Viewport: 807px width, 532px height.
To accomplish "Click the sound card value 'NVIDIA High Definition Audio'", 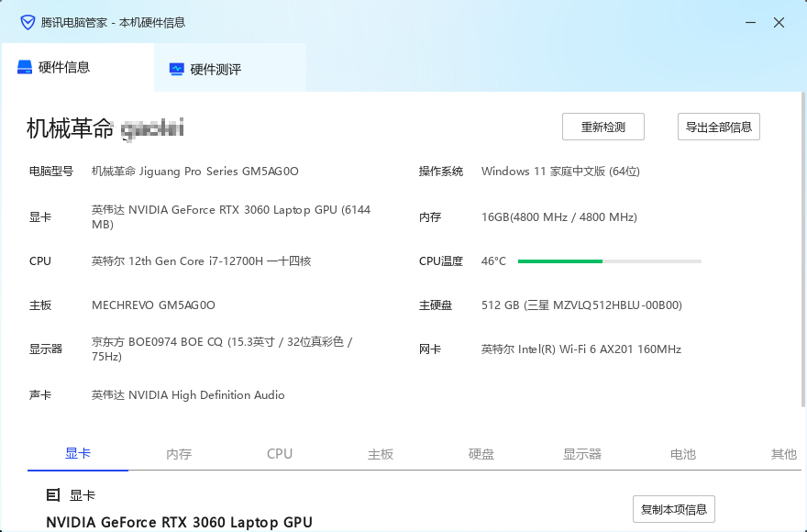I will pos(206,395).
